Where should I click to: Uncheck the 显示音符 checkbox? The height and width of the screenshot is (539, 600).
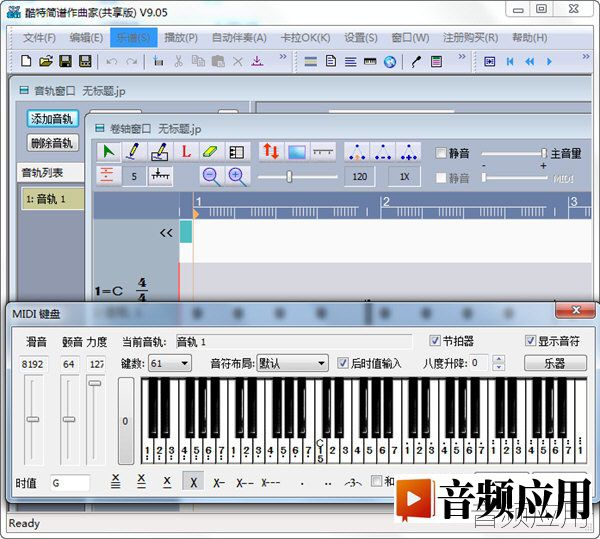(x=530, y=340)
